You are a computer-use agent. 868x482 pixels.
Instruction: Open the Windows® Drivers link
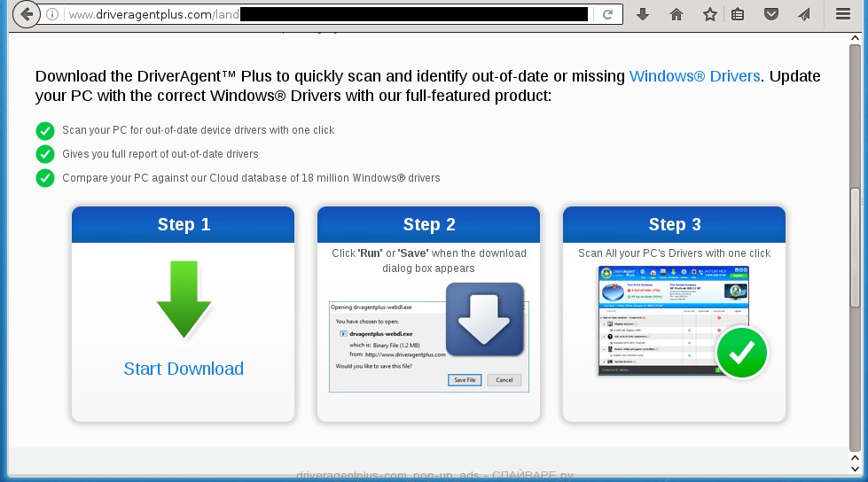[694, 76]
